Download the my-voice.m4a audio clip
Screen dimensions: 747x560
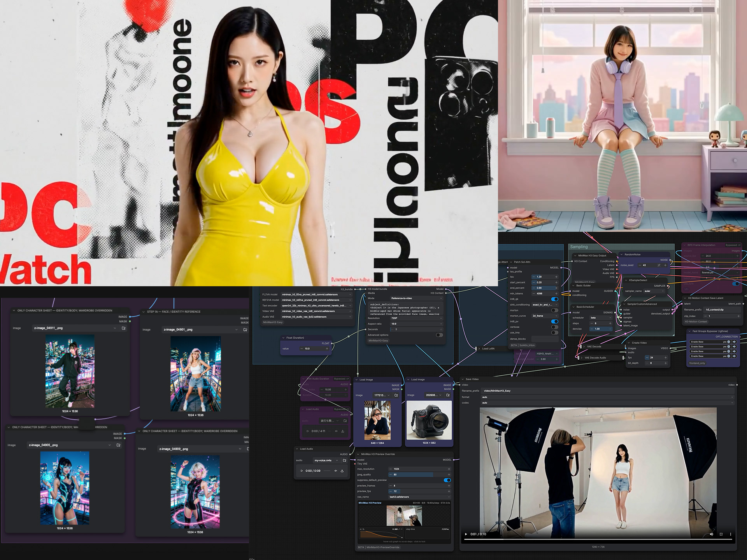(342, 471)
